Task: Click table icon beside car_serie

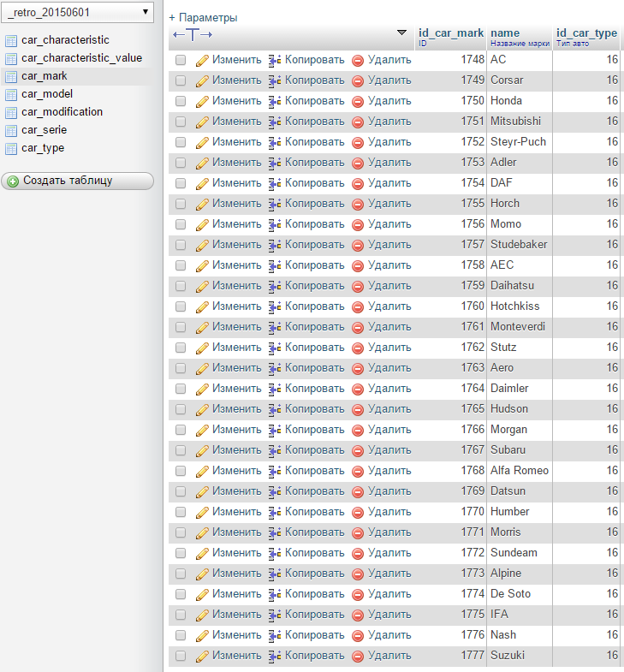Action: click(x=11, y=131)
